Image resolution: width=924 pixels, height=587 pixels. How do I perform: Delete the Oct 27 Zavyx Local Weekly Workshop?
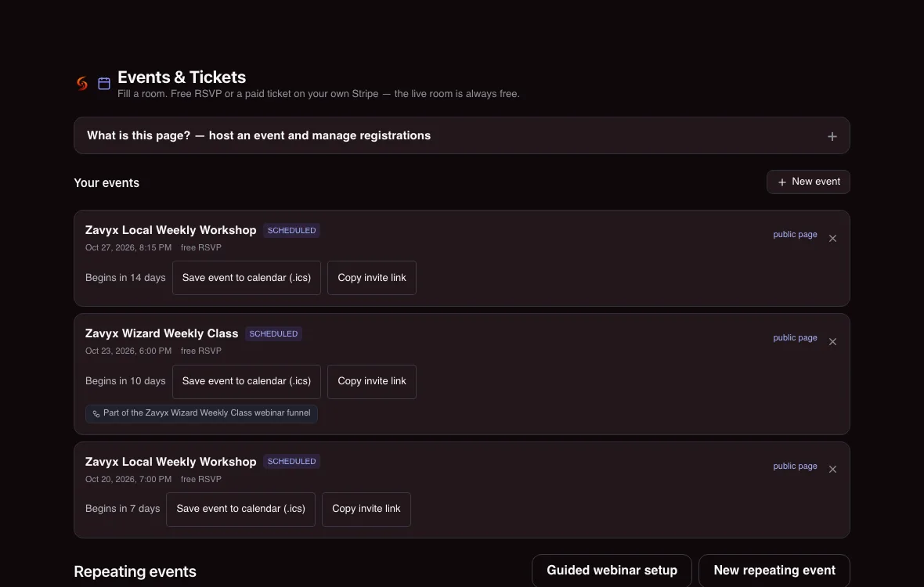pos(832,239)
